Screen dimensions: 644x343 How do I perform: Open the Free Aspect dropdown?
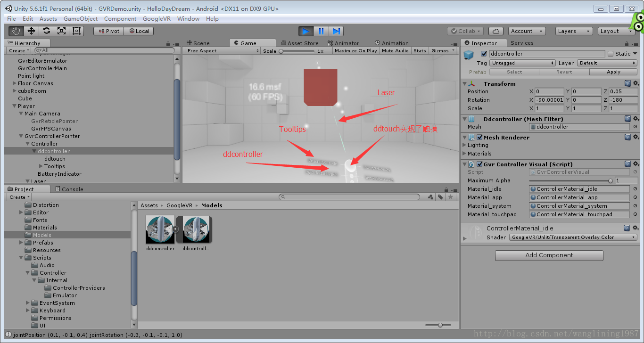[x=223, y=50]
